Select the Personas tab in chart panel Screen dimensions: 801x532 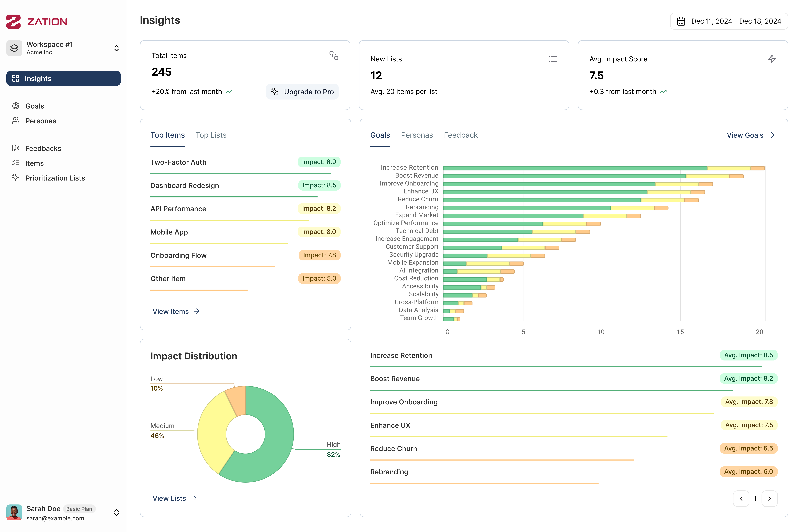click(417, 135)
